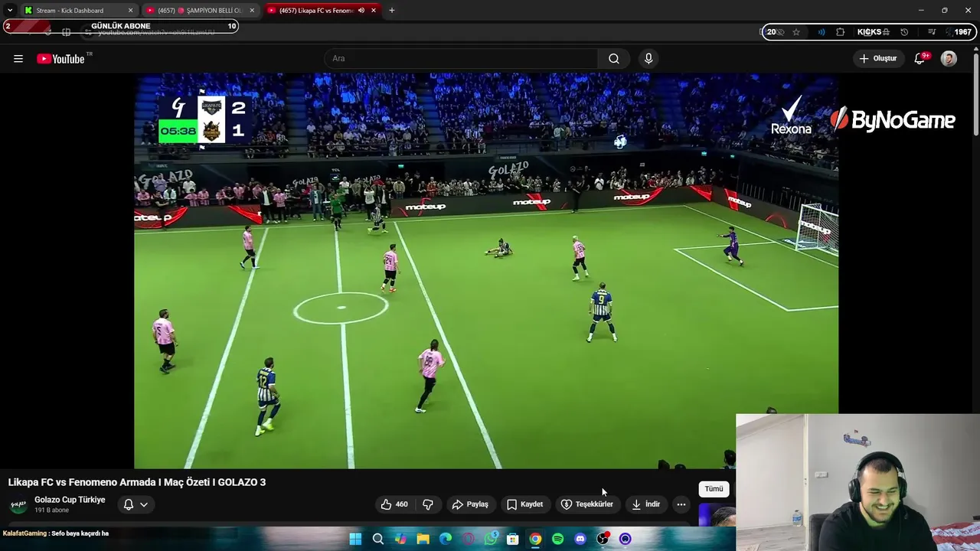Mute the playing tab's speaker icon
980x551 pixels.
click(x=361, y=11)
